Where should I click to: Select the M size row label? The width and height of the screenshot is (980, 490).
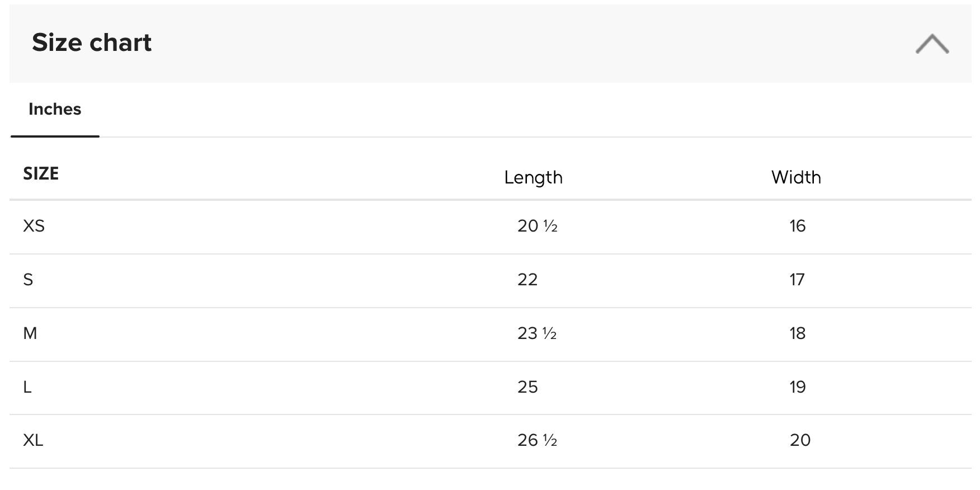30,333
